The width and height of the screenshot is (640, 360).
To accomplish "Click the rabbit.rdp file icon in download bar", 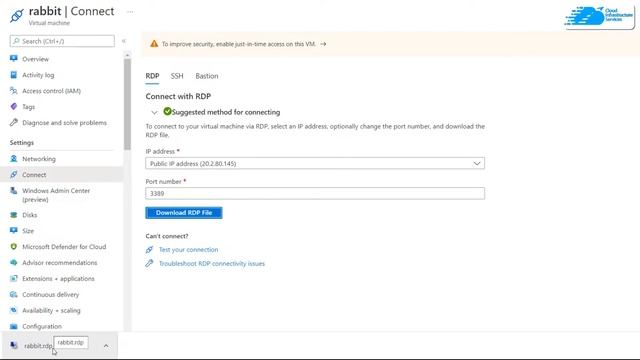I will [14, 345].
